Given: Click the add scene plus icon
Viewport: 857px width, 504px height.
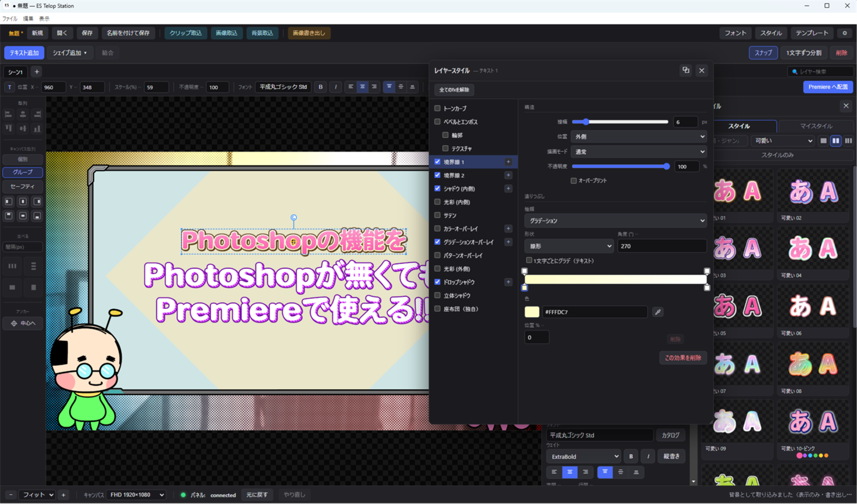Looking at the screenshot, I should pyautogui.click(x=36, y=72).
